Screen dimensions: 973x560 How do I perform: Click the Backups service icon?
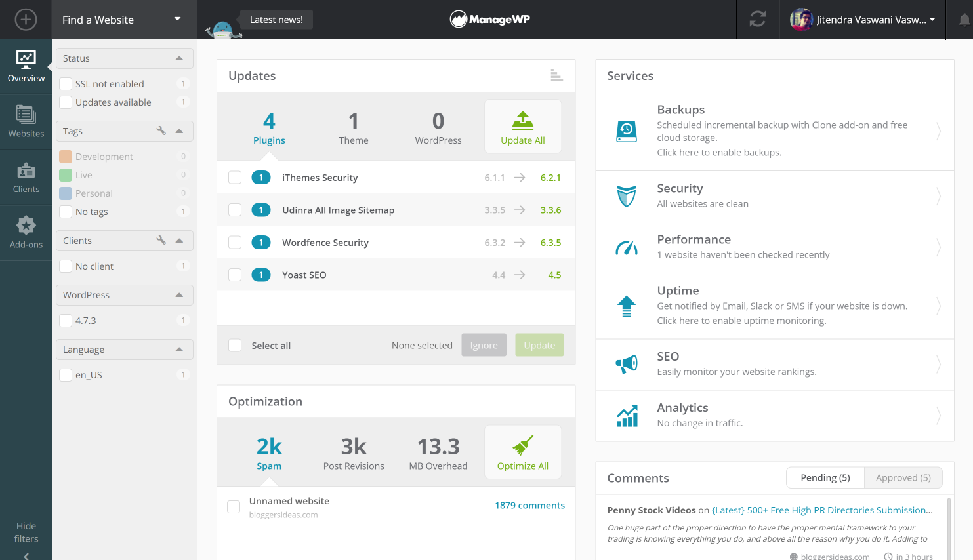627,130
